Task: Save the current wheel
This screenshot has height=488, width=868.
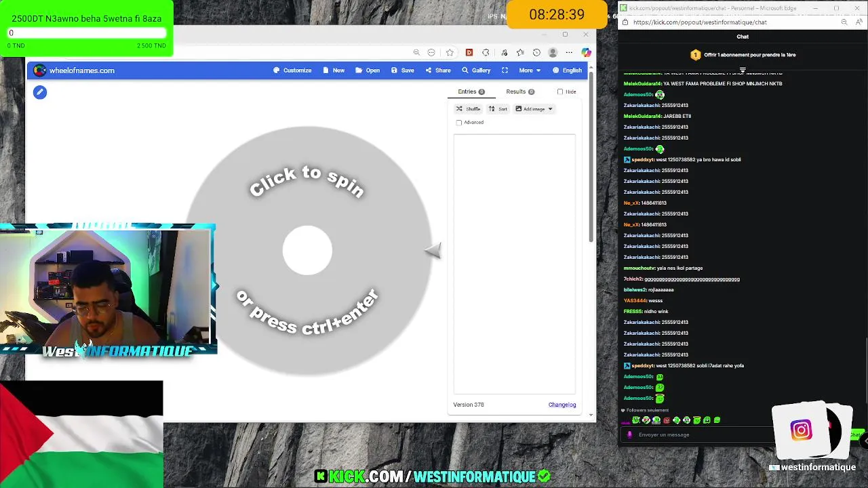Action: [402, 70]
